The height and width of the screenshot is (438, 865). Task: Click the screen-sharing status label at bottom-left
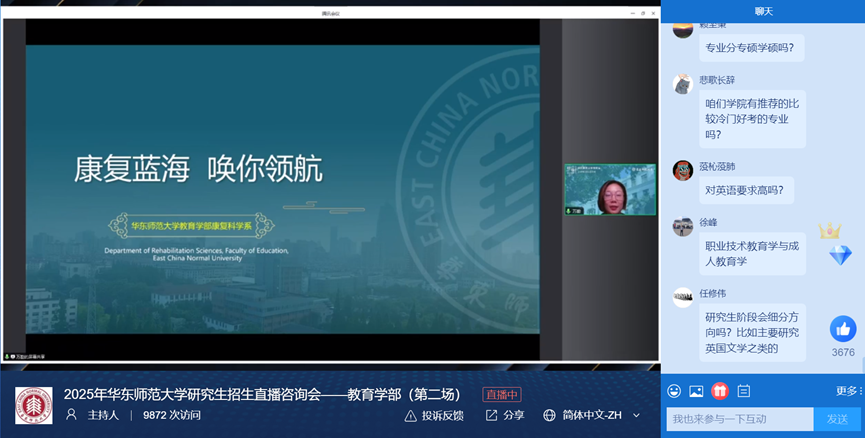(x=25, y=357)
